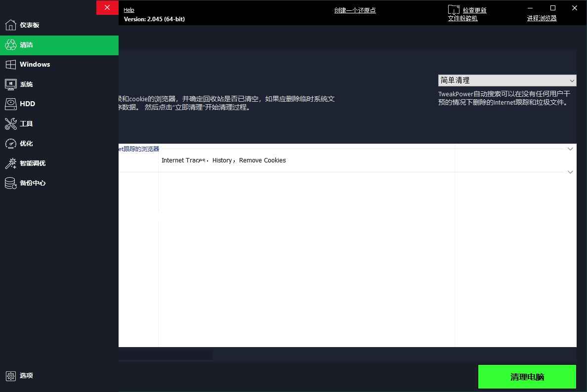Expand the Internet Traces section chevron
This screenshot has width=587, height=392.
tap(570, 149)
